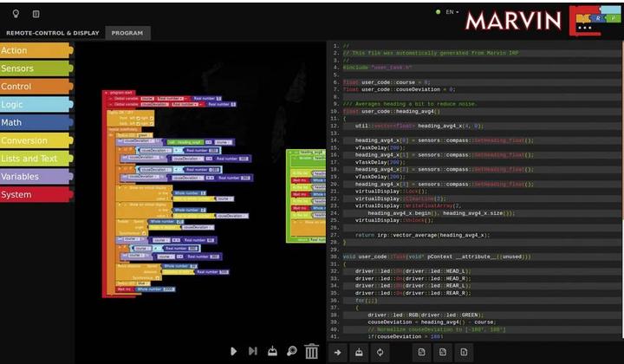Open the Variables block category
This screenshot has height=364, width=624.
tap(36, 177)
